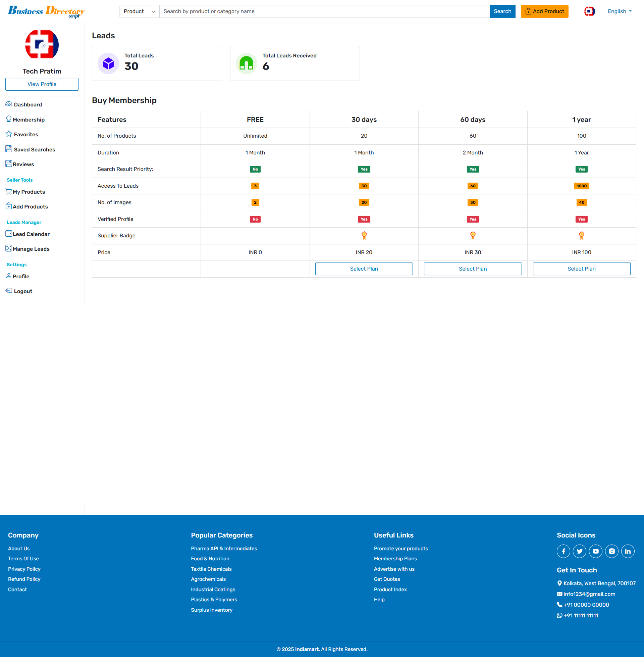Click the LinkedIn social icon
This screenshot has height=657, width=644.
628,551
